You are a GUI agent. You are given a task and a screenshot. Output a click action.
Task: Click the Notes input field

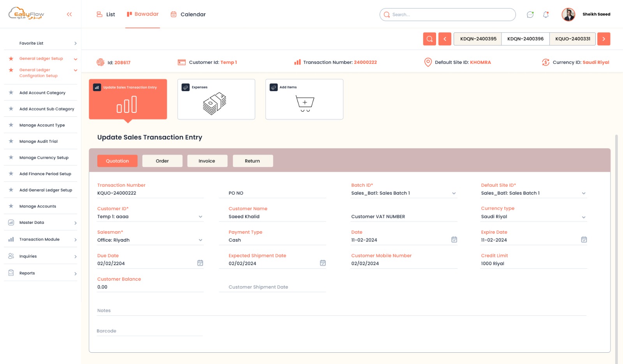pyautogui.click(x=341, y=311)
